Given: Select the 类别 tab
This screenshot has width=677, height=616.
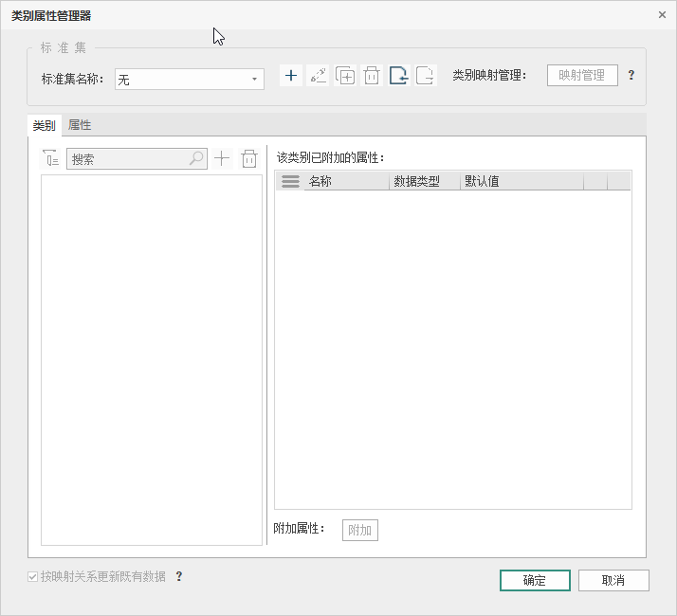Looking at the screenshot, I should pos(44,125).
